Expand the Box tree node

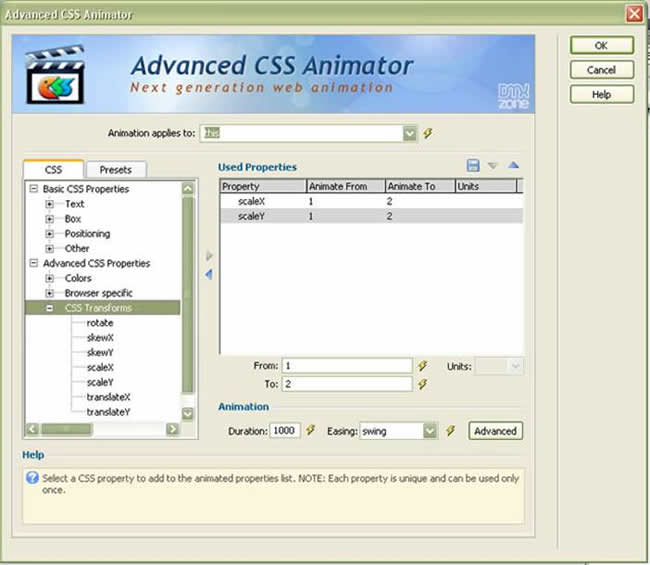[x=49, y=219]
